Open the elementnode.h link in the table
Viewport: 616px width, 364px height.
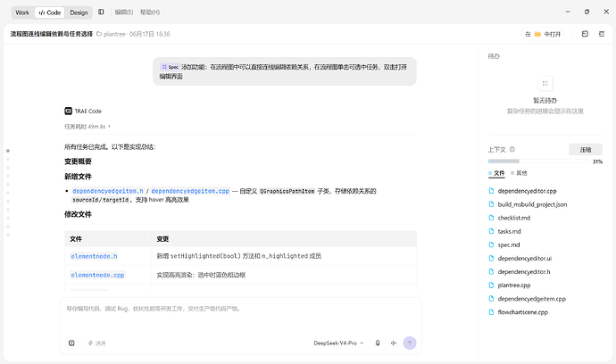[x=94, y=256]
